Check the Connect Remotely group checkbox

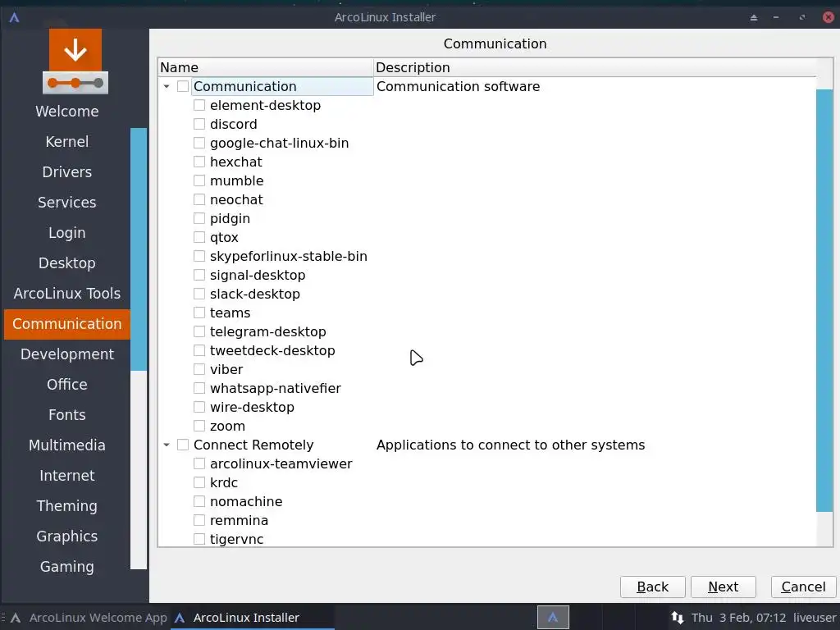click(183, 445)
